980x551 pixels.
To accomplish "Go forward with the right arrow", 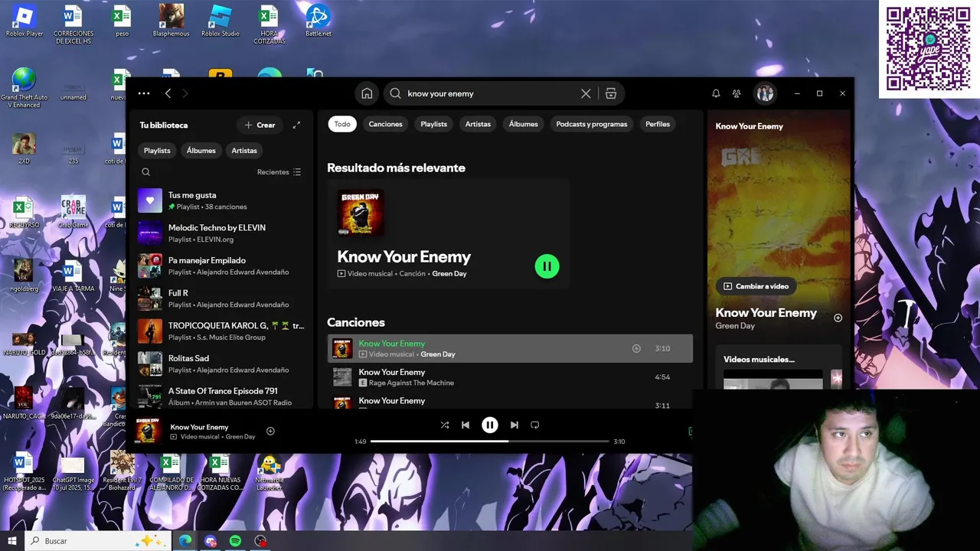I will 185,93.
